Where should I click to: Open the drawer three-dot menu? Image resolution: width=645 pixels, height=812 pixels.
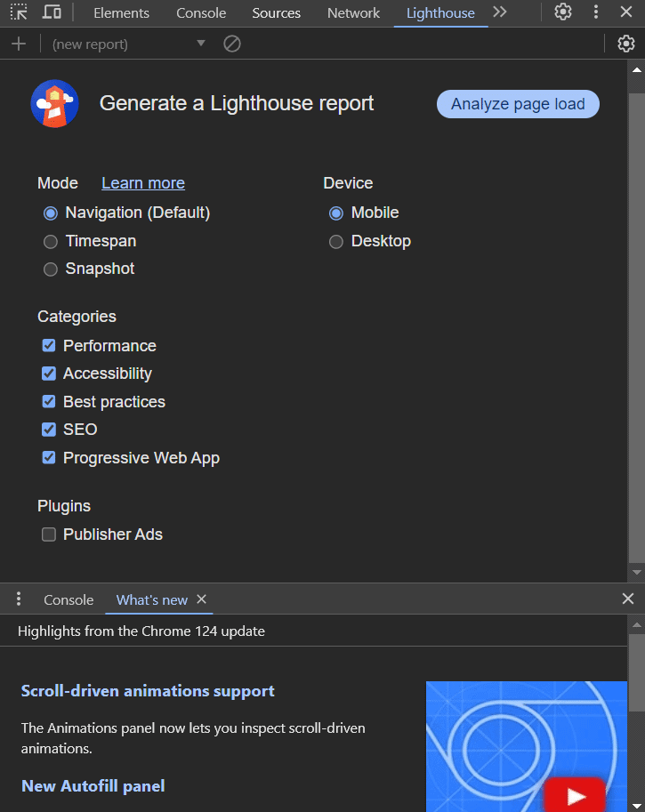point(18,599)
